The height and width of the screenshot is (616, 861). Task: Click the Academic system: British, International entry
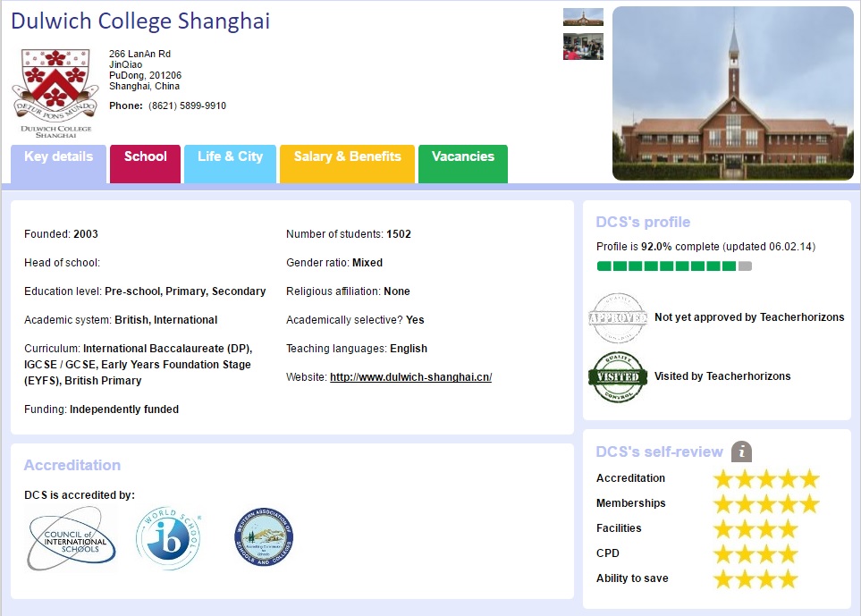[x=121, y=320]
